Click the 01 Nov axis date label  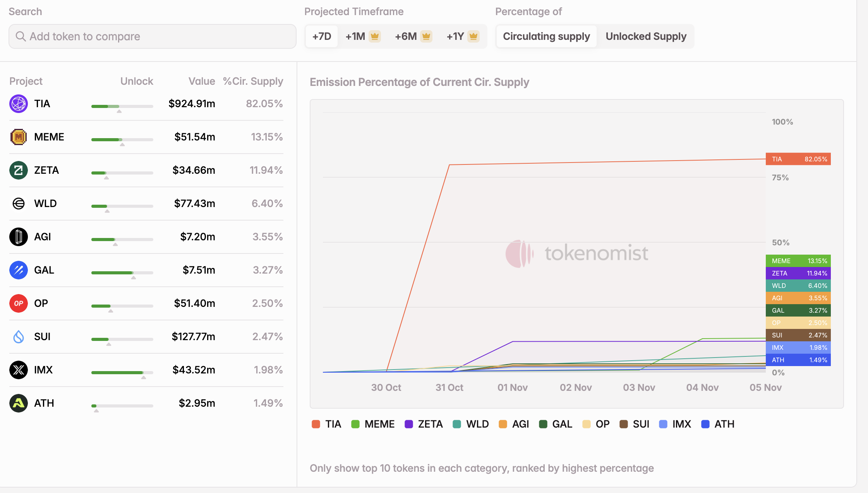click(513, 387)
